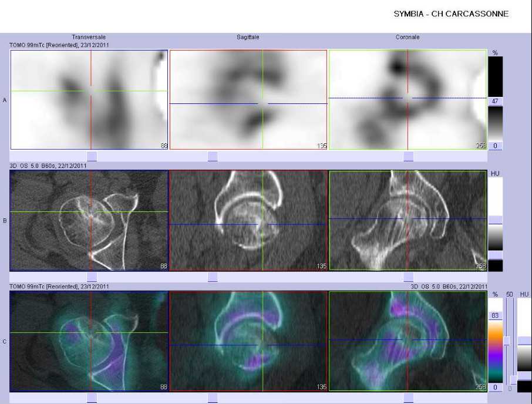The image size is (532, 404).
Task: Select the fused coronal view in row C
Action: click(x=408, y=341)
